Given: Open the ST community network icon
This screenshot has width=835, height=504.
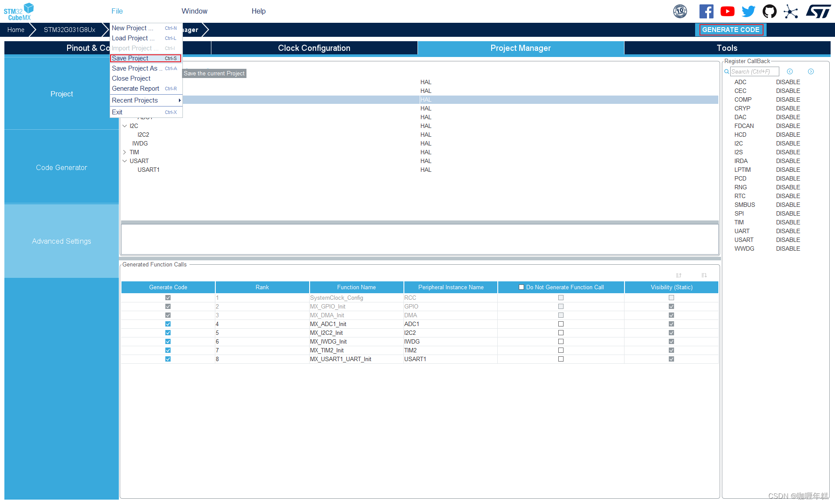Looking at the screenshot, I should click(x=791, y=11).
